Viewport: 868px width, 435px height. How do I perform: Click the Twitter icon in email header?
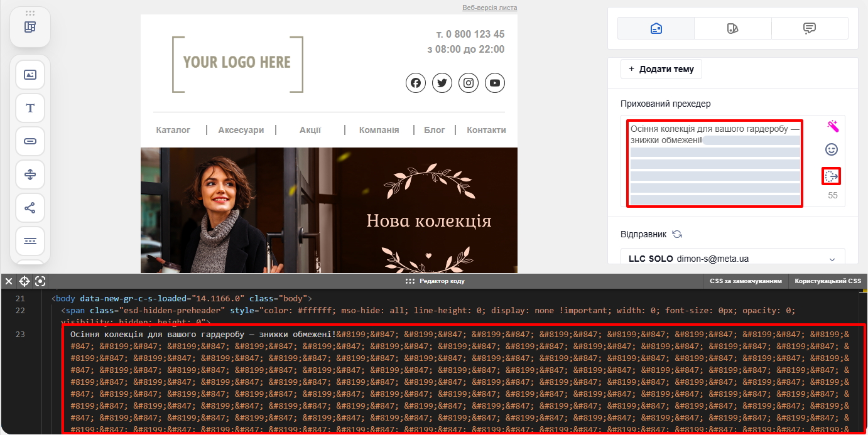coord(442,83)
